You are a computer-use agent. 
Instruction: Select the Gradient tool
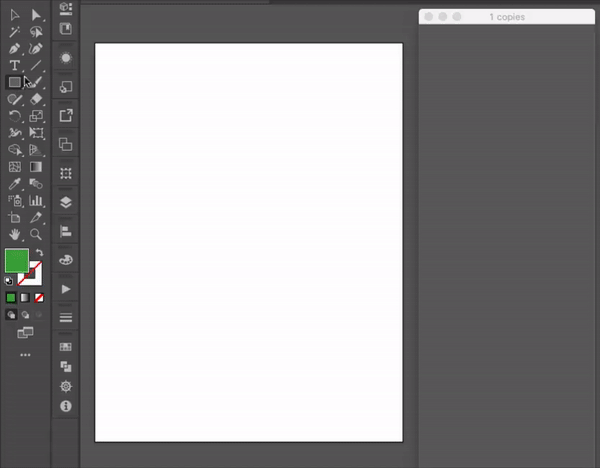click(x=36, y=167)
